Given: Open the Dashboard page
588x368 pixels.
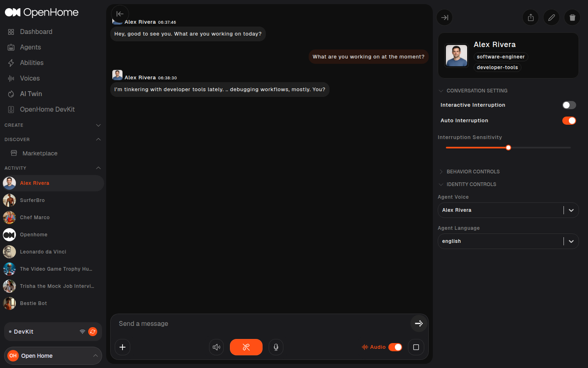Looking at the screenshot, I should tap(36, 32).
